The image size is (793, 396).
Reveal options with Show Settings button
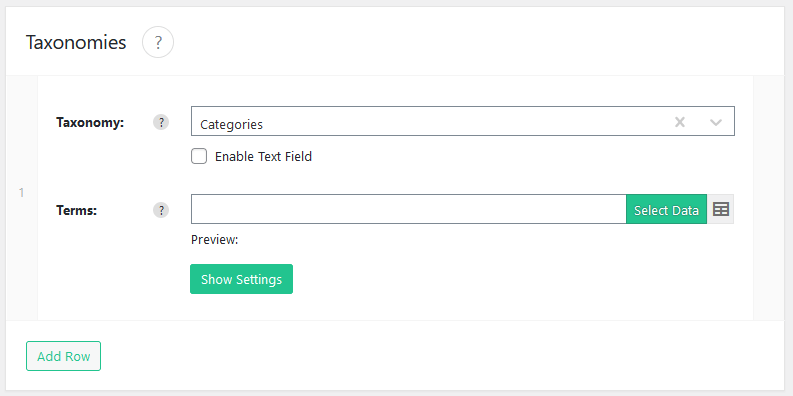click(241, 279)
